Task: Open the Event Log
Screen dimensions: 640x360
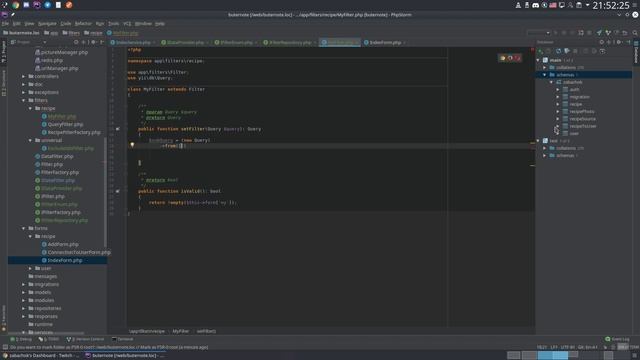Action: [x=617, y=339]
